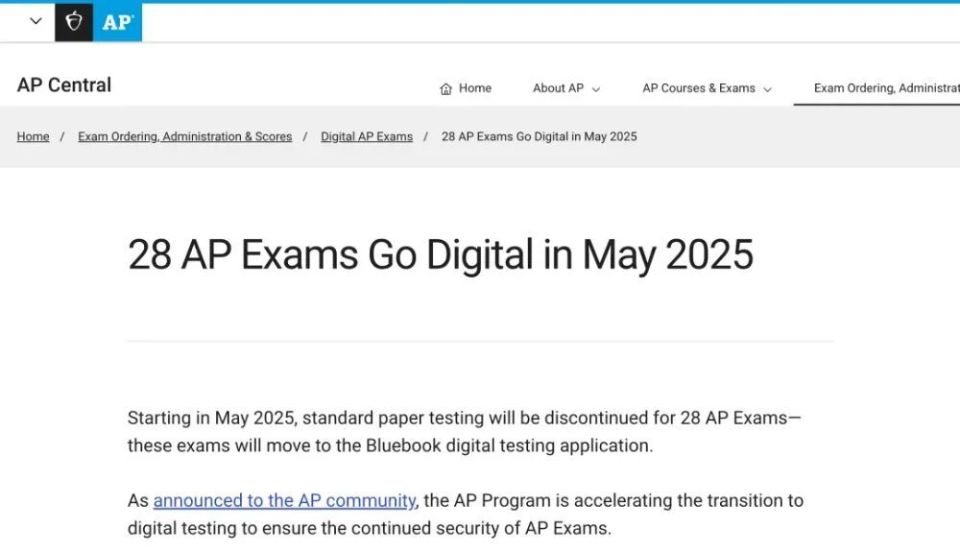
Task: Expand the top-left chevron dropdown
Action: click(x=36, y=21)
